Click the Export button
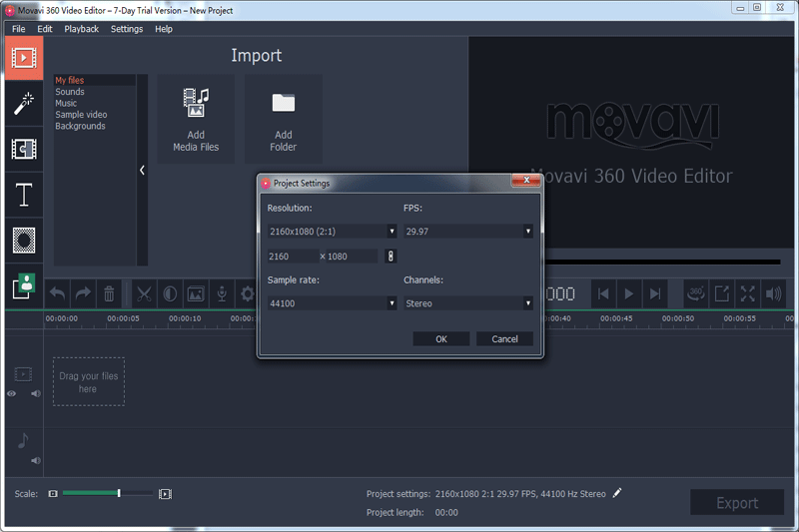 pyautogui.click(x=737, y=503)
